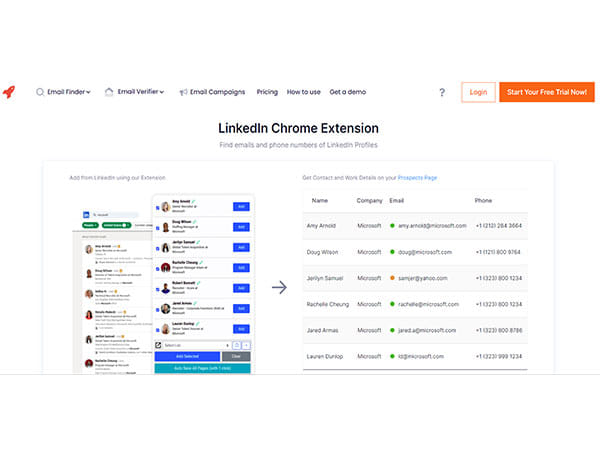Click Auto Save All Pages button
Viewport: 600px width, 450px height.
click(202, 368)
